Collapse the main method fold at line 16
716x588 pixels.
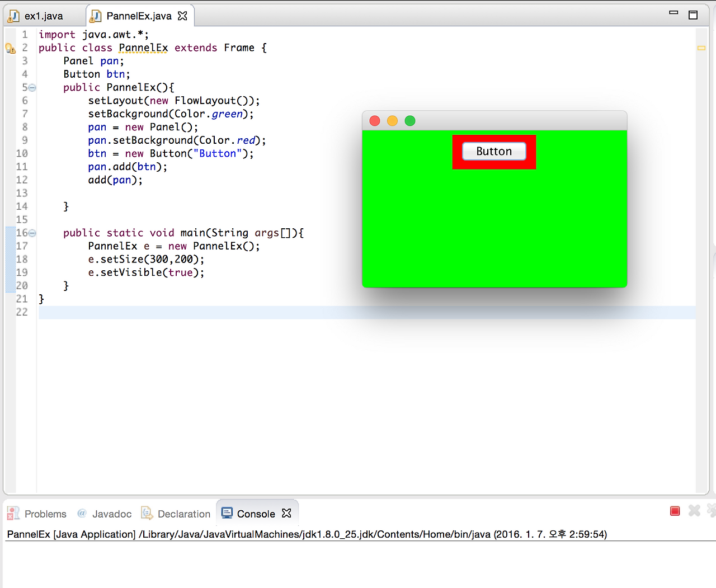32,233
